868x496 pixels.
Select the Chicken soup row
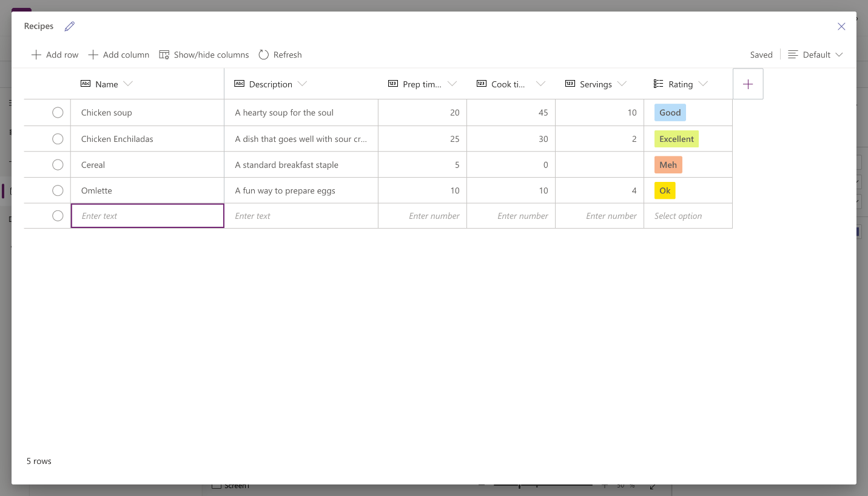tap(58, 112)
